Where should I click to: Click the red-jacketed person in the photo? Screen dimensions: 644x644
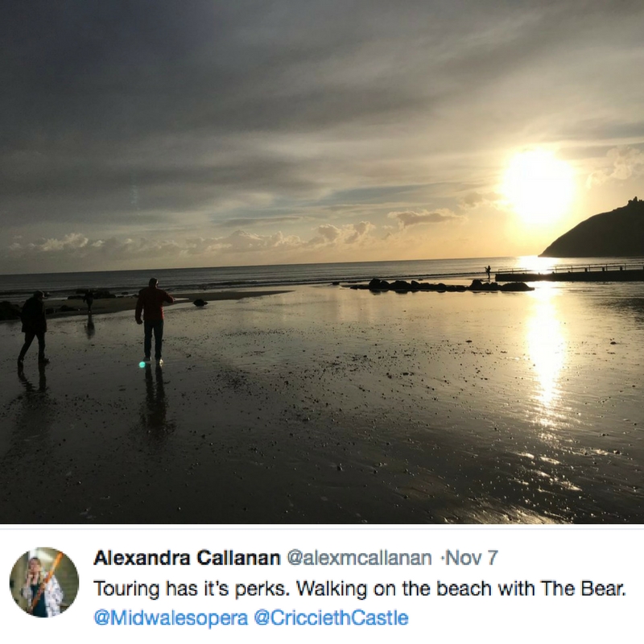(154, 320)
